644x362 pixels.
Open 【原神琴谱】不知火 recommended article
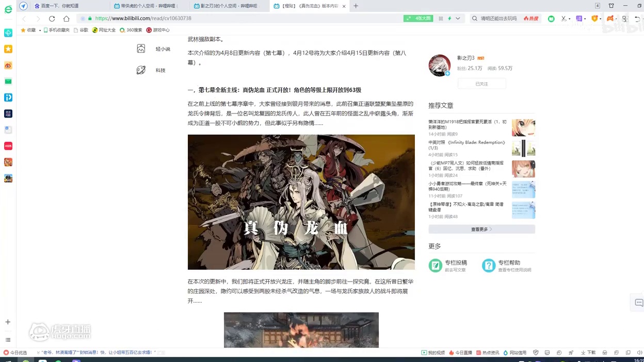click(466, 207)
